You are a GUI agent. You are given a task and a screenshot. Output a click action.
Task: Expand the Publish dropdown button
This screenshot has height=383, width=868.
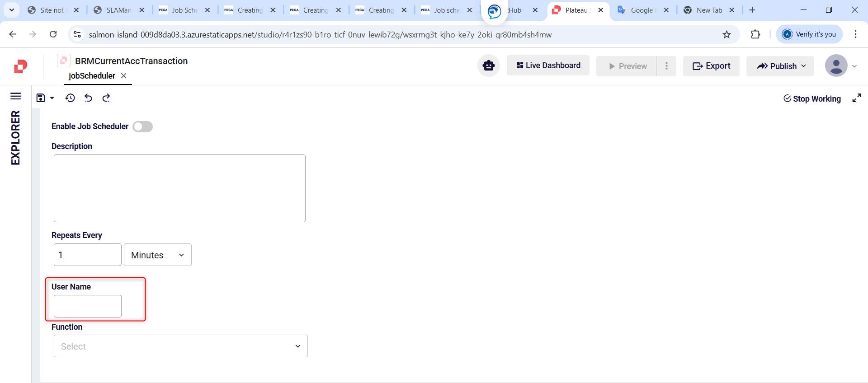780,66
